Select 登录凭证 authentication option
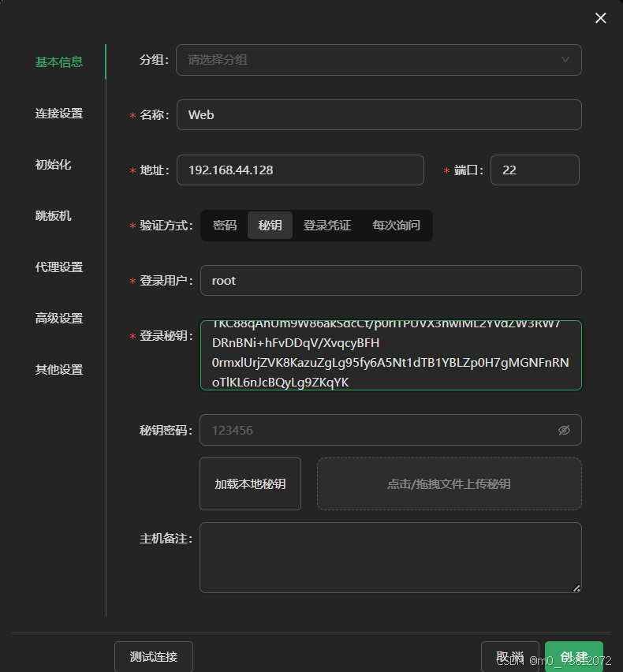Screen dimensions: 623x672 click(x=327, y=225)
